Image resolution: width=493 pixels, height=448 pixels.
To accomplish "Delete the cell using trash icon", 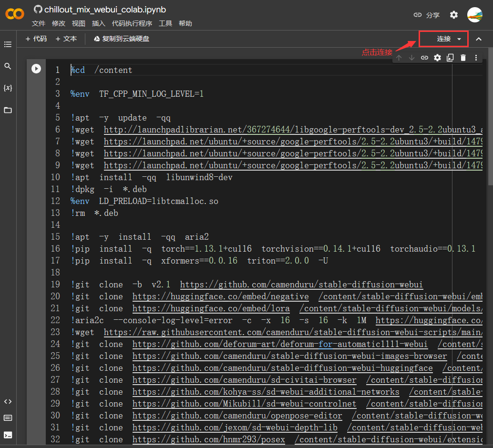I will [463, 58].
